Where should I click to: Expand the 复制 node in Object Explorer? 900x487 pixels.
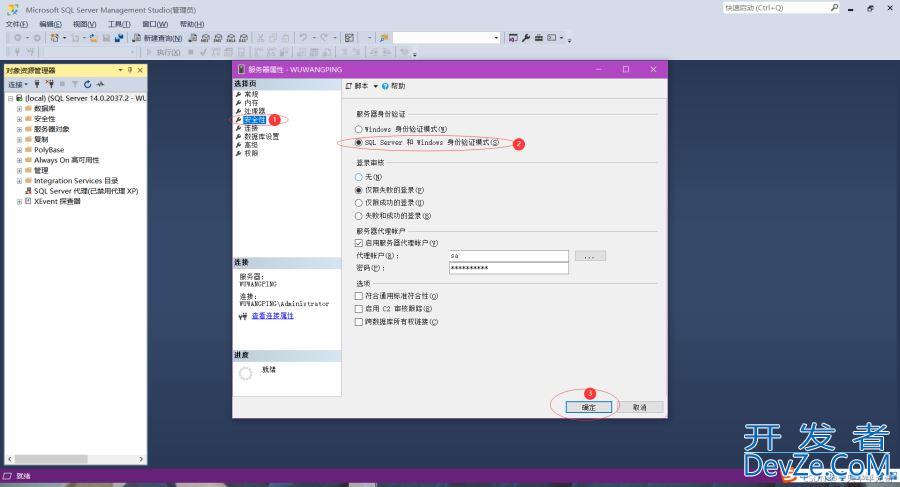pyautogui.click(x=19, y=140)
